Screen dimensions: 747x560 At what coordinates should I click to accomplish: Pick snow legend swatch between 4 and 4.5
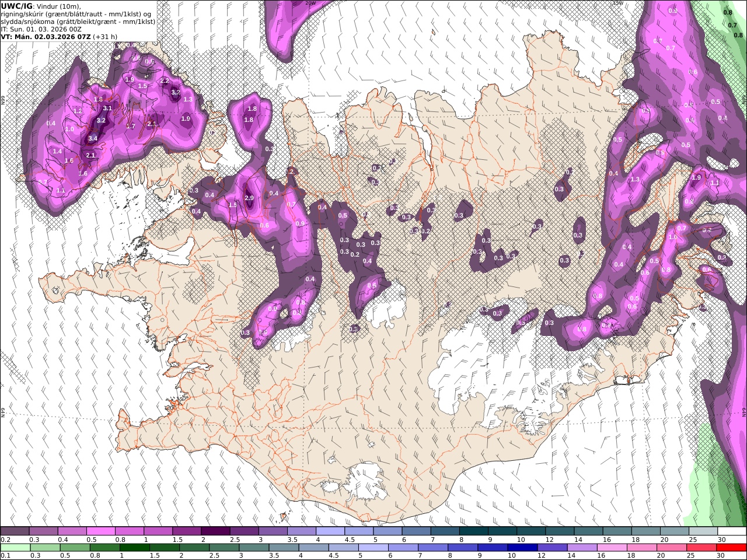click(330, 531)
